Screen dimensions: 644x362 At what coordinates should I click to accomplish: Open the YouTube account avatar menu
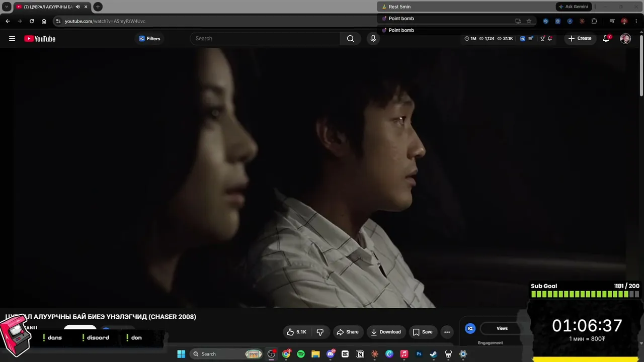click(625, 39)
